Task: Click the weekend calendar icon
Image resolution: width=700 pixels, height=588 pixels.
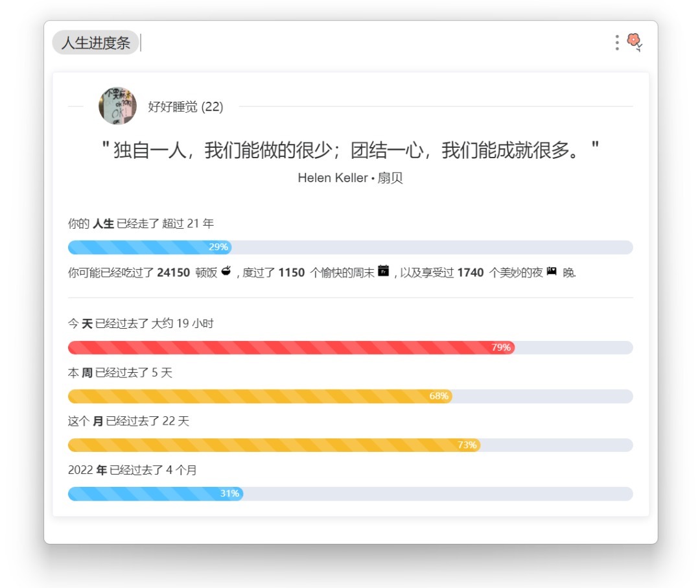Action: [384, 272]
